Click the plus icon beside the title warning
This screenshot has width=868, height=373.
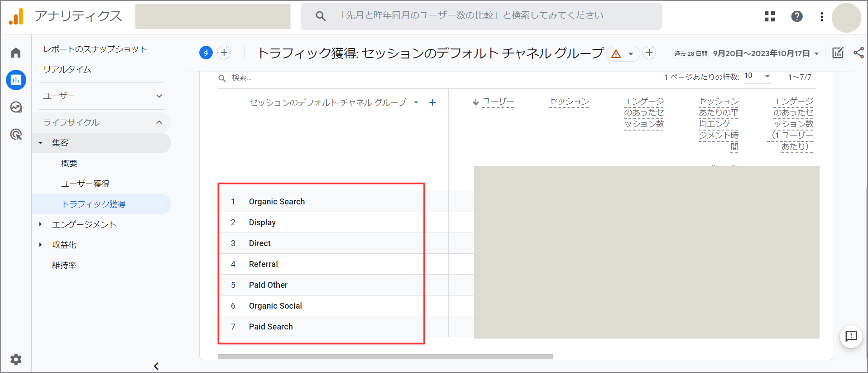[x=649, y=53]
